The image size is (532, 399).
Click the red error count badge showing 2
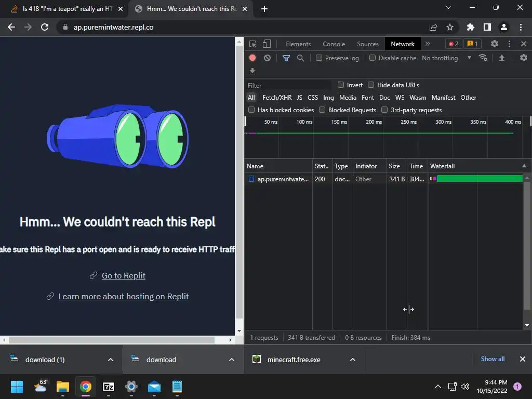tap(454, 44)
